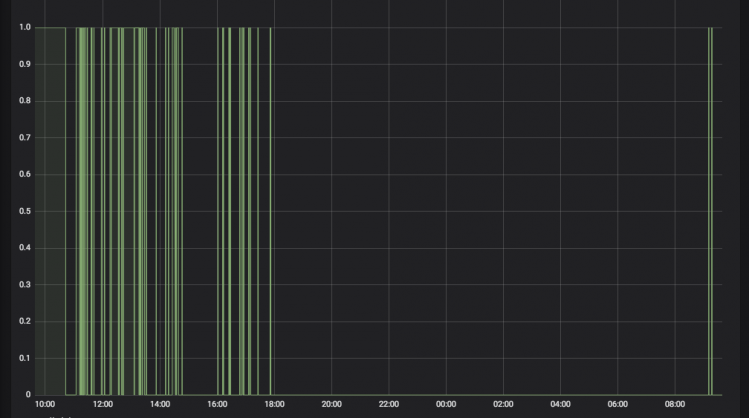Click the 02:00 time axis label
The image size is (749, 418).
(x=503, y=404)
